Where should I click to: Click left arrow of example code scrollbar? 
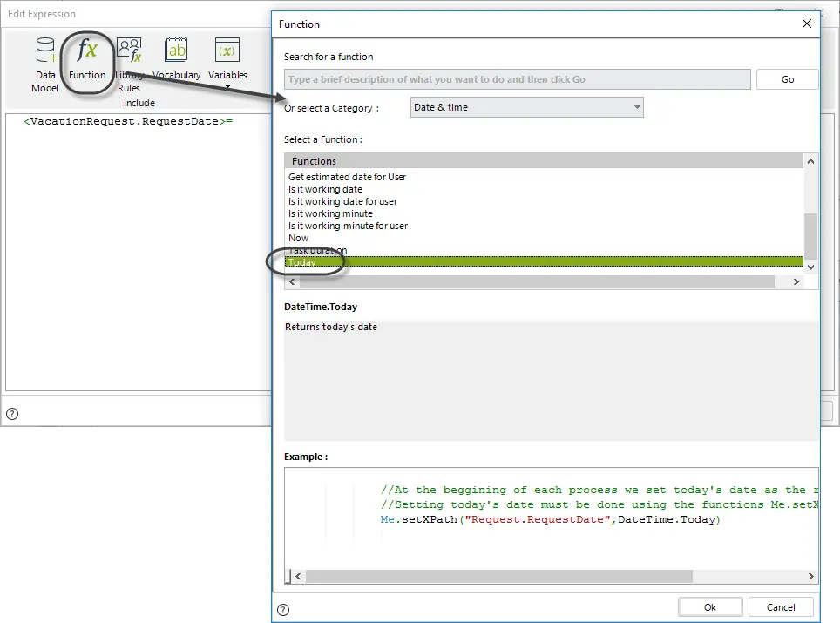(298, 577)
